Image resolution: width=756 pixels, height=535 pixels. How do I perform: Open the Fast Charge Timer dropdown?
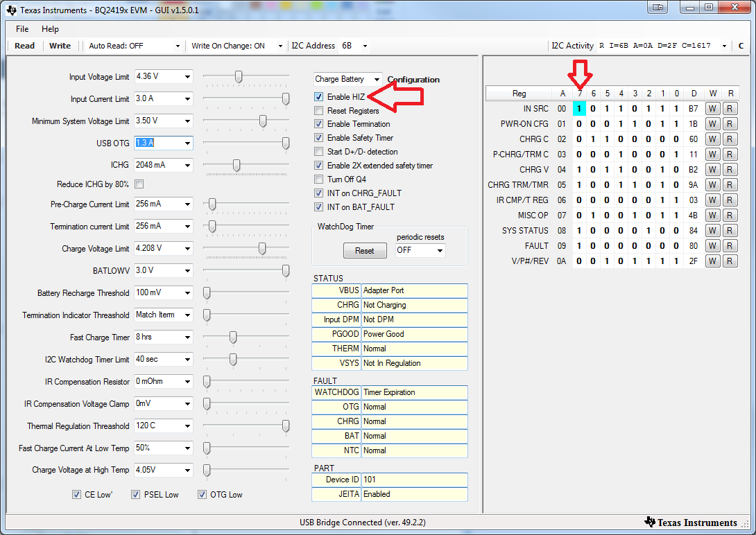[x=187, y=337]
